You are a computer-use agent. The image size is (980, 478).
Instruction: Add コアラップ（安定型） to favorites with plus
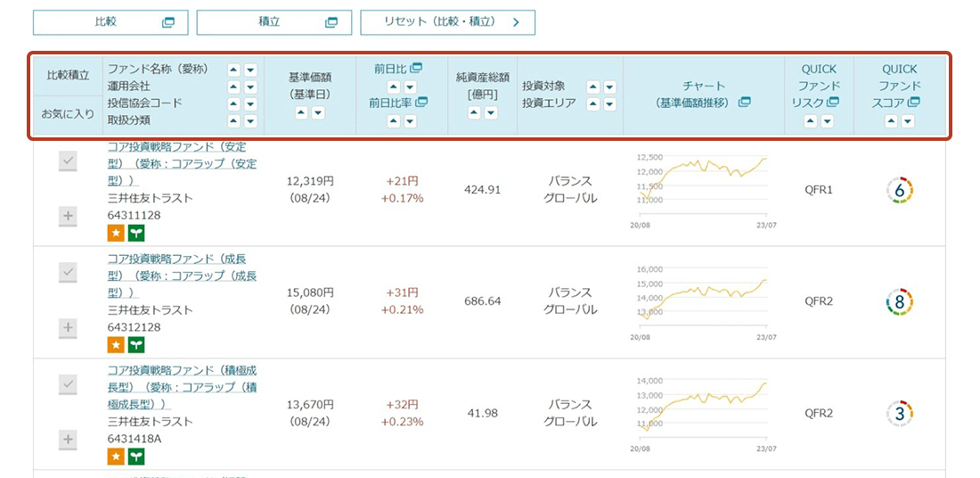(68, 217)
